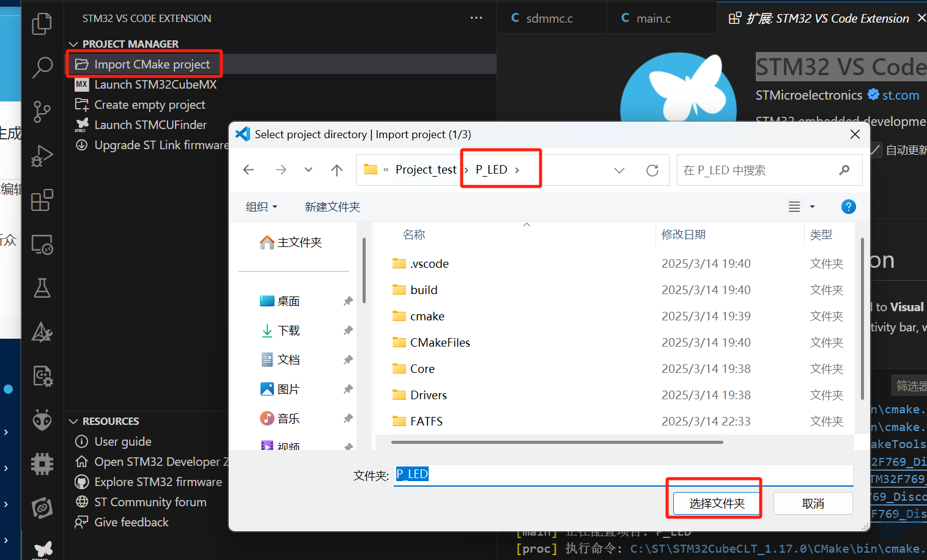The width and height of the screenshot is (927, 560).
Task: Expand the chevron after P_LED in path
Action: [x=517, y=170]
